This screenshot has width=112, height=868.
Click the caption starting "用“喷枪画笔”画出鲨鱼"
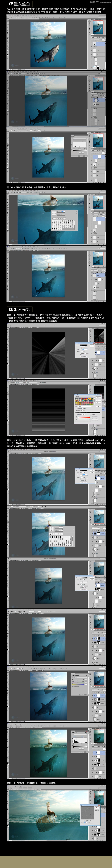[36, 187]
